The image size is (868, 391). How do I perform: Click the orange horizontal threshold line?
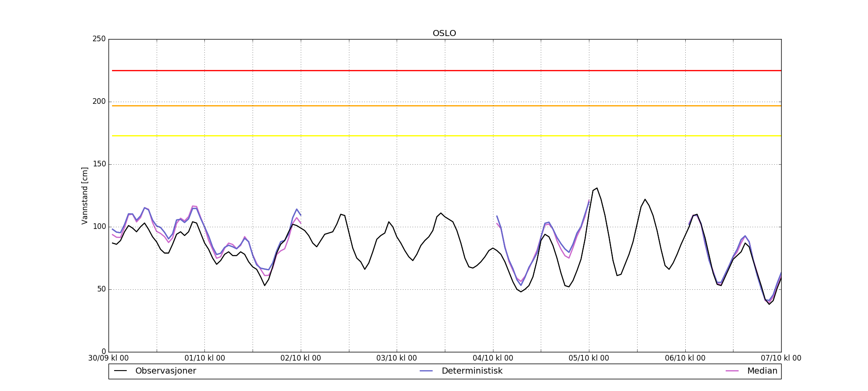click(x=444, y=106)
